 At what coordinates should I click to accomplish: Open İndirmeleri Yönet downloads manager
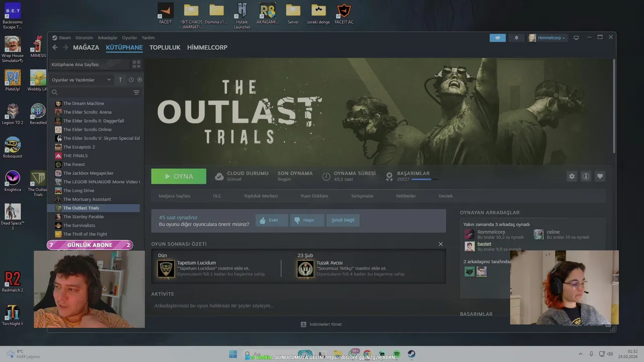tap(321, 324)
